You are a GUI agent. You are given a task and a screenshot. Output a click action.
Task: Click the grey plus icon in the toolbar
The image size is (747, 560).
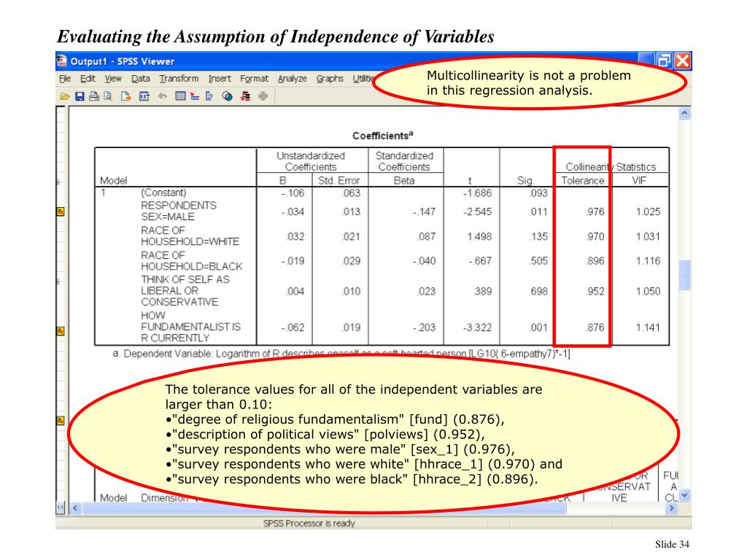tap(263, 96)
